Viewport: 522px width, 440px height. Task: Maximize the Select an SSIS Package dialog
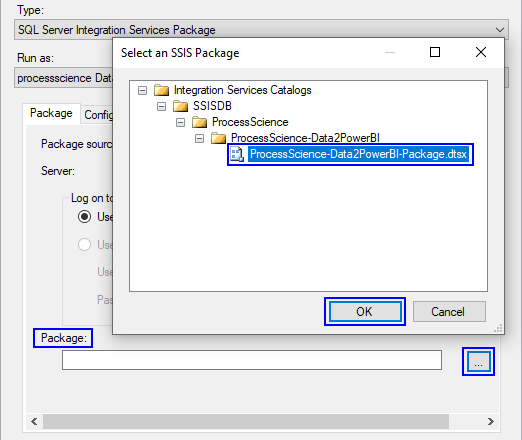coord(435,52)
